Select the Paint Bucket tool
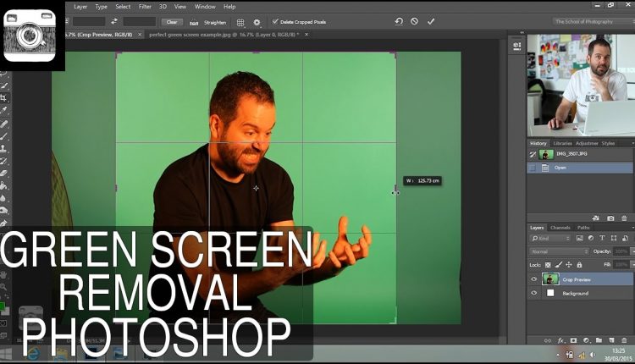 [3, 186]
